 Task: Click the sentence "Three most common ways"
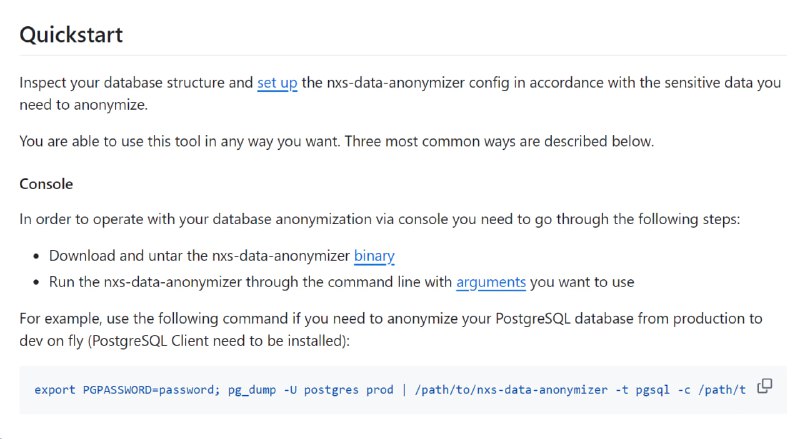(x=499, y=141)
